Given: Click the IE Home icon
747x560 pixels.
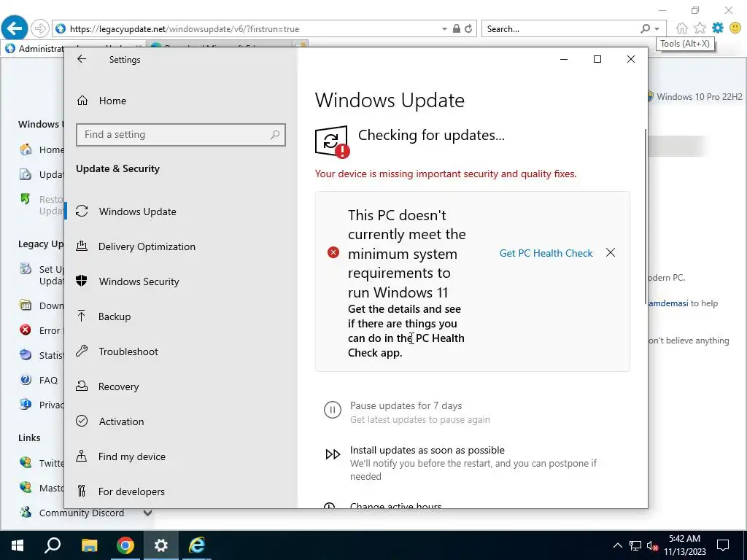Looking at the screenshot, I should [682, 28].
